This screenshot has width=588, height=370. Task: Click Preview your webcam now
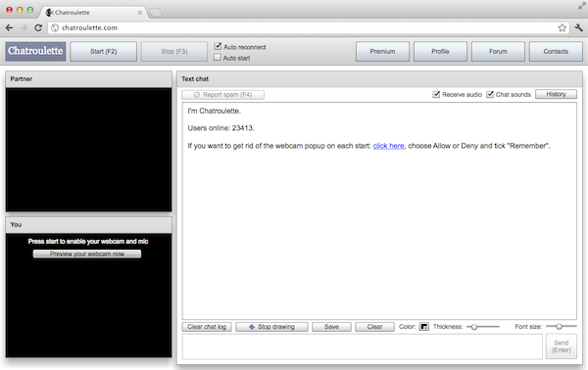87,254
